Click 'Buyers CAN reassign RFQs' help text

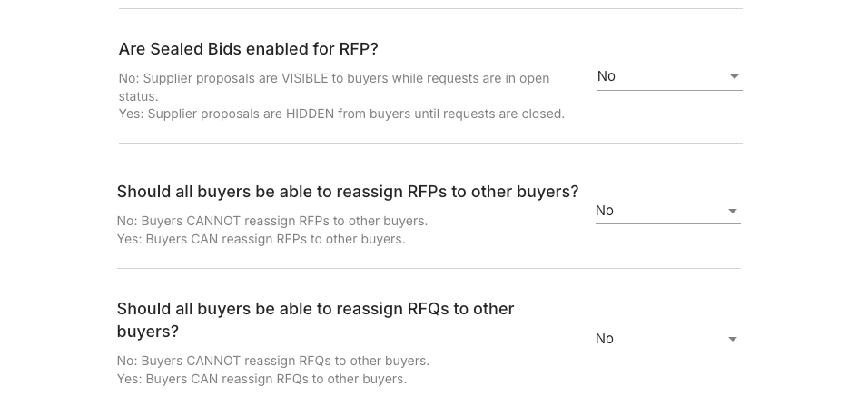click(x=262, y=379)
